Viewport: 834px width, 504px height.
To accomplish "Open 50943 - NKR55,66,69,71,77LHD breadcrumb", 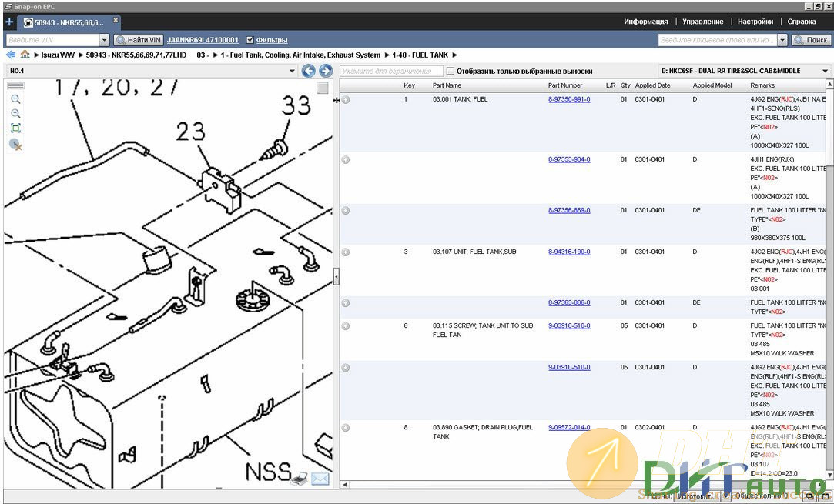I will click(136, 55).
